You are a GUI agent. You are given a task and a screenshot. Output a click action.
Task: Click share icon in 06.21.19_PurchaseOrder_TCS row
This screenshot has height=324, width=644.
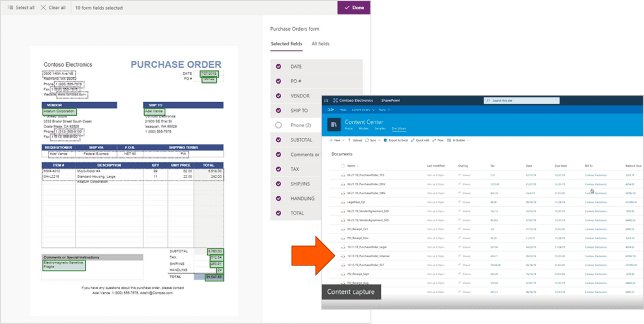(x=460, y=175)
